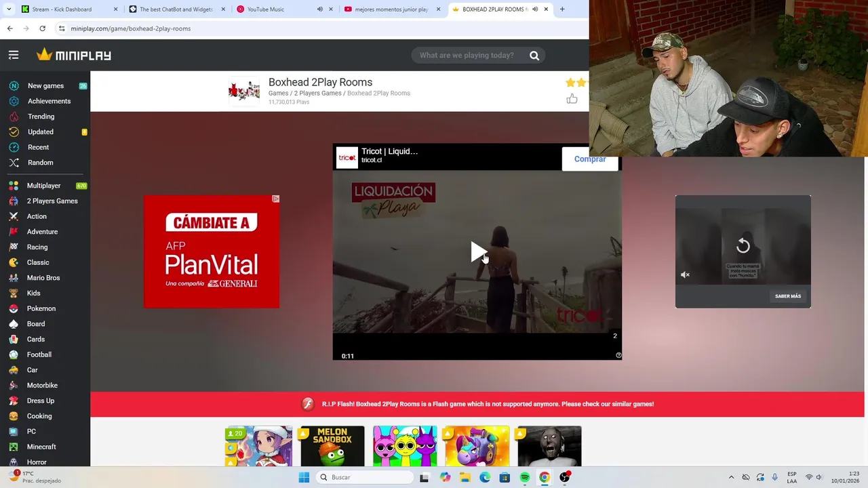
Task: Click the Action crossed-swords icon
Action: coord(14,216)
